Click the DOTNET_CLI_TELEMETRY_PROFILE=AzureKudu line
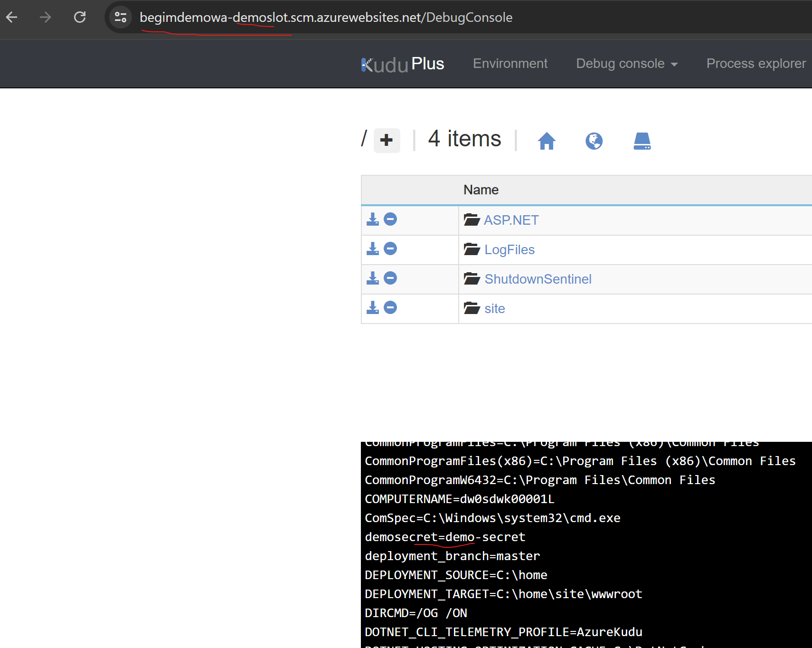Screen dimensions: 812x648 (x=503, y=632)
